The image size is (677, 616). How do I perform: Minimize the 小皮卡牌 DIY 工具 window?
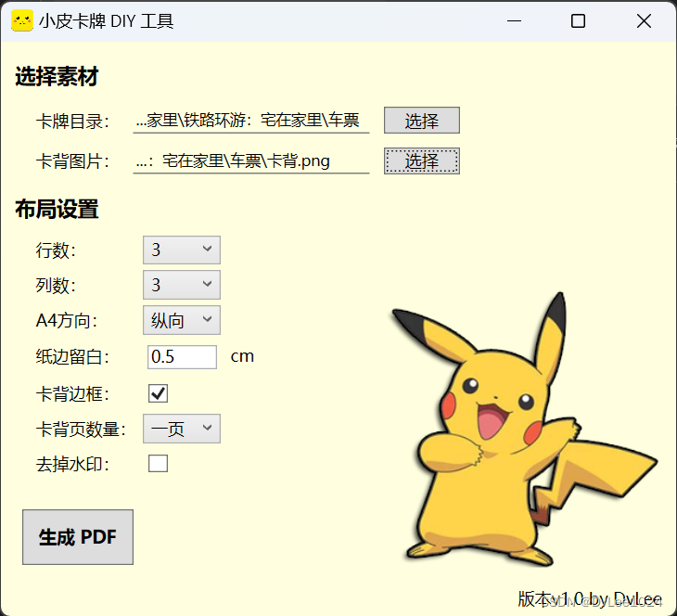pyautogui.click(x=514, y=20)
